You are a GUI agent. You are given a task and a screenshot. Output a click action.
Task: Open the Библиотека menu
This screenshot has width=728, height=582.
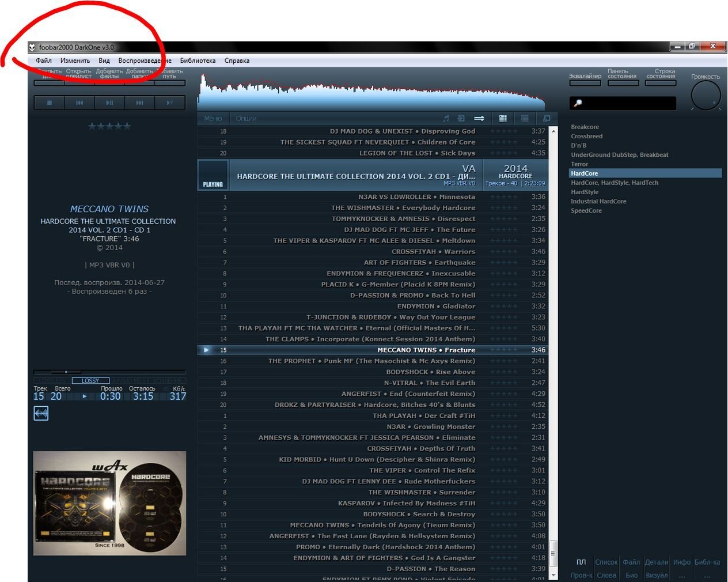tap(198, 61)
